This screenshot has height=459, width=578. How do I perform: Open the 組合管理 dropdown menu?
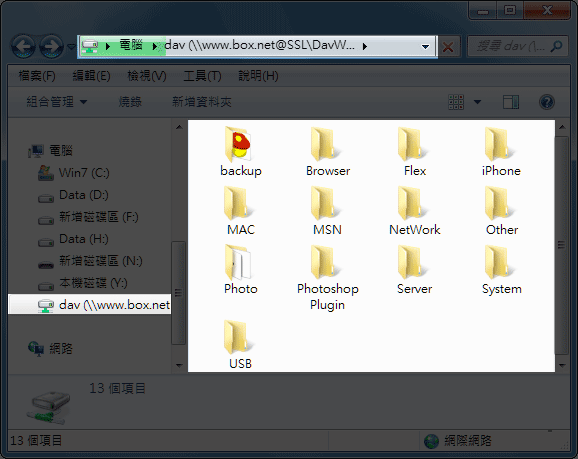tap(57, 102)
